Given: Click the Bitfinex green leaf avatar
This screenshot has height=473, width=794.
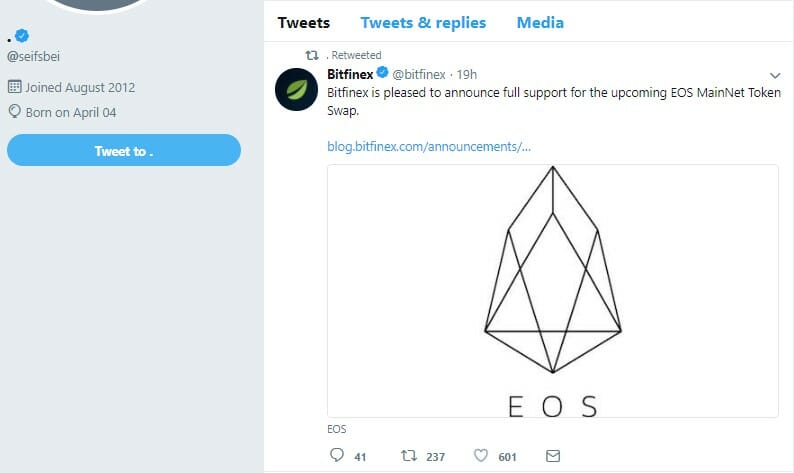Looking at the screenshot, I should coord(296,89).
